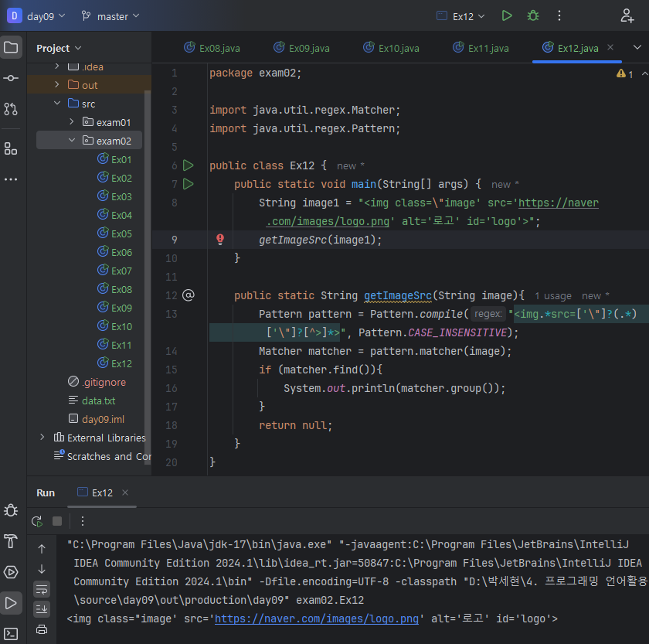Screen dimensions: 649x644
Task: Expand the exam01 package folder
Action: [x=71, y=122]
